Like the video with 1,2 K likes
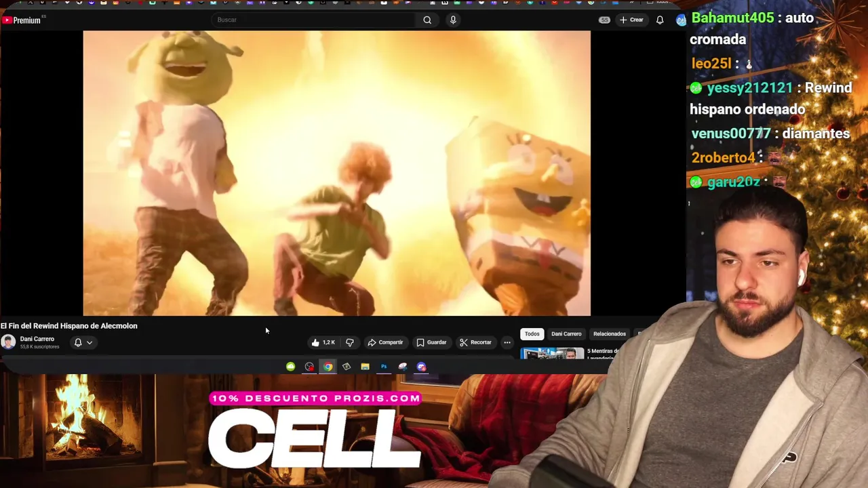Image resolution: width=868 pixels, height=488 pixels. [323, 342]
